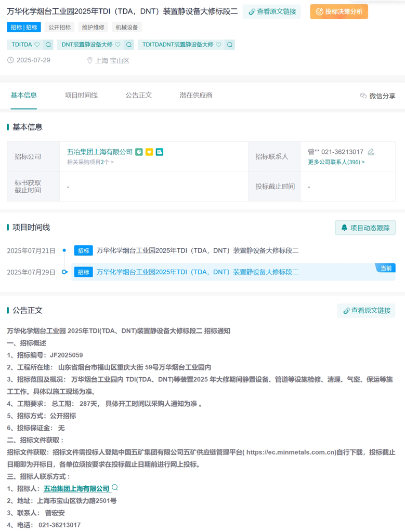
Task: Switch to 项目时间线 tab
Action: 81,96
